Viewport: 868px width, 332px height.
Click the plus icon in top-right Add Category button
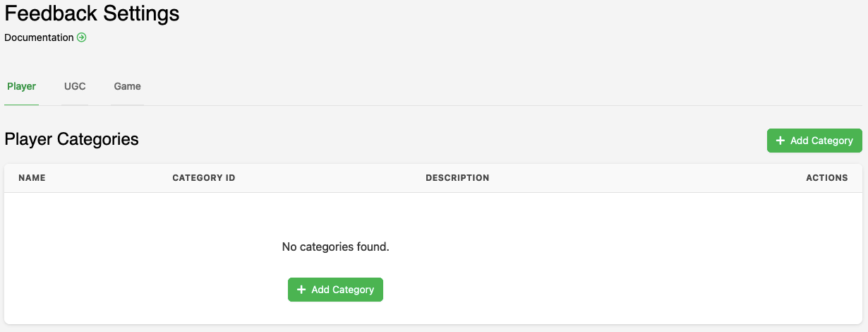pyautogui.click(x=780, y=141)
